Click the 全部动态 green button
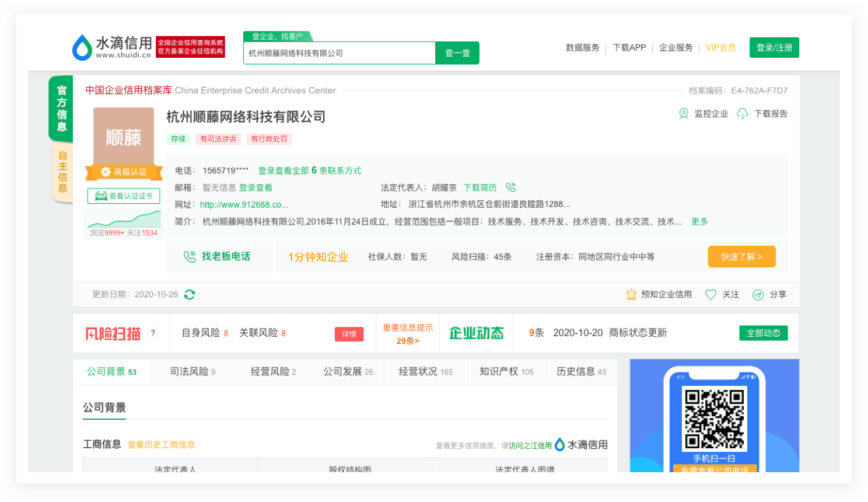This screenshot has height=502, width=868. (x=764, y=333)
